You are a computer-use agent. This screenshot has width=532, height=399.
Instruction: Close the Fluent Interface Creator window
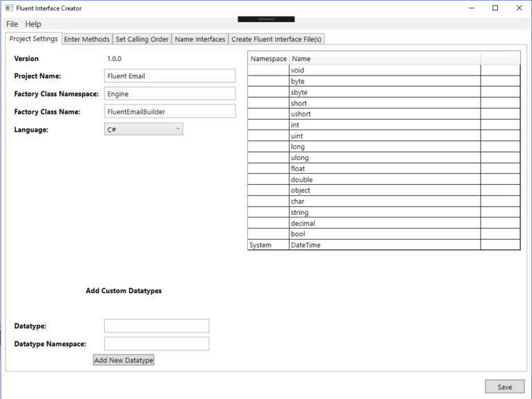click(519, 8)
